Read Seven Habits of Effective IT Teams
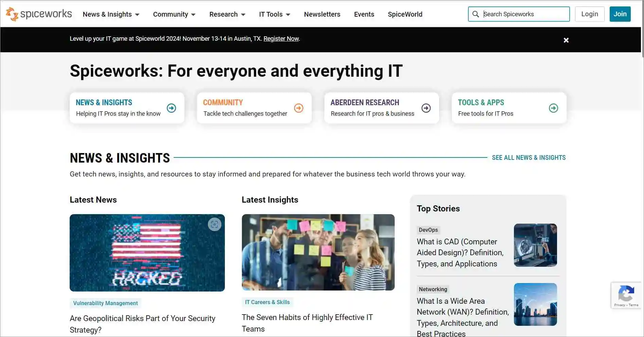644x337 pixels. 307,323
